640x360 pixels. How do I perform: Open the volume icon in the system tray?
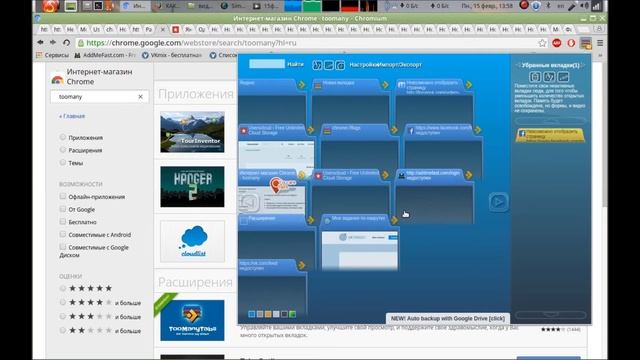pyautogui.click(x=584, y=6)
